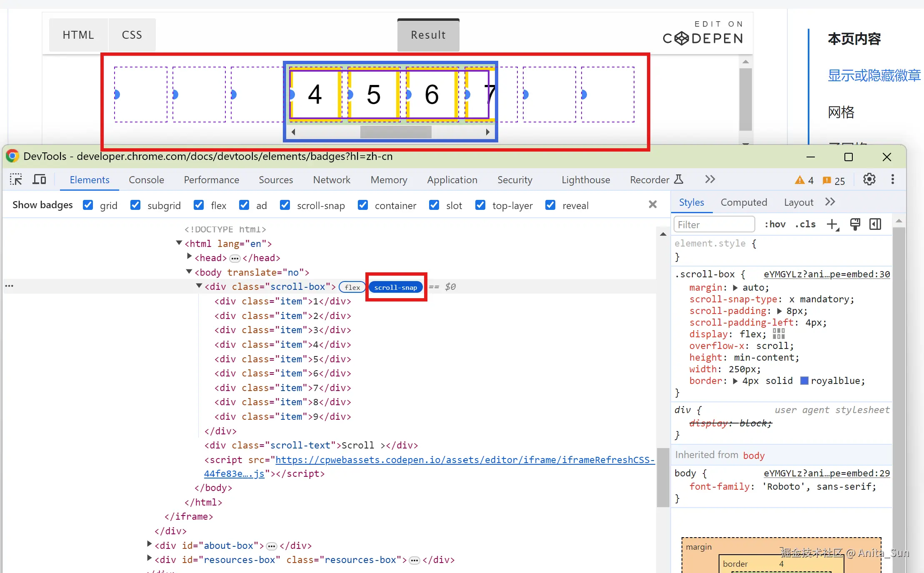Click the right arrow of the scroll-box scrollbar
Screen dimensions: 924x573
(x=487, y=132)
